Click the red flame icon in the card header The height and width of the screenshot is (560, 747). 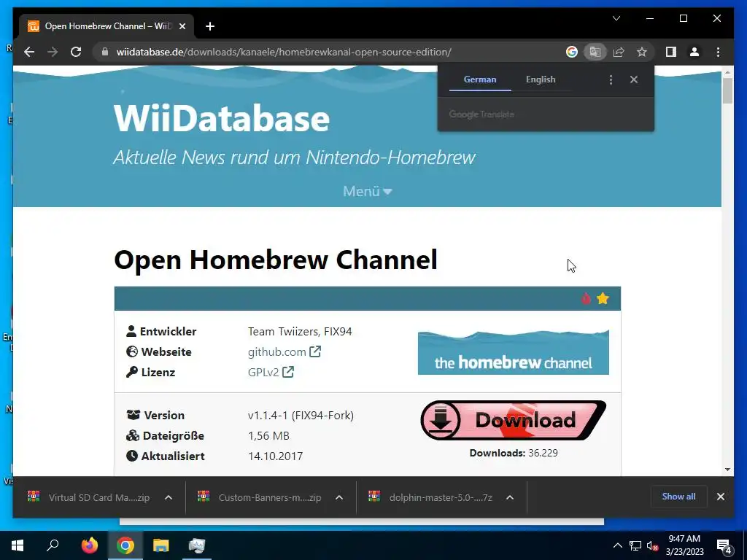point(586,298)
